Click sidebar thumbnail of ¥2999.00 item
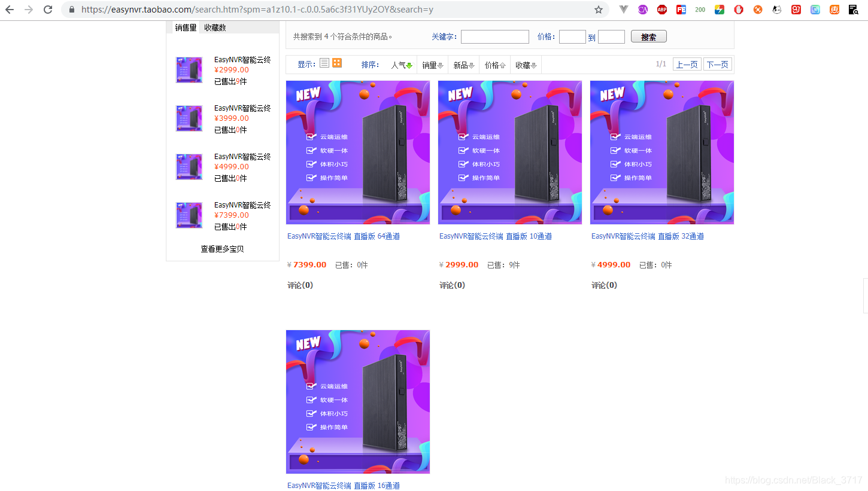 pos(189,70)
